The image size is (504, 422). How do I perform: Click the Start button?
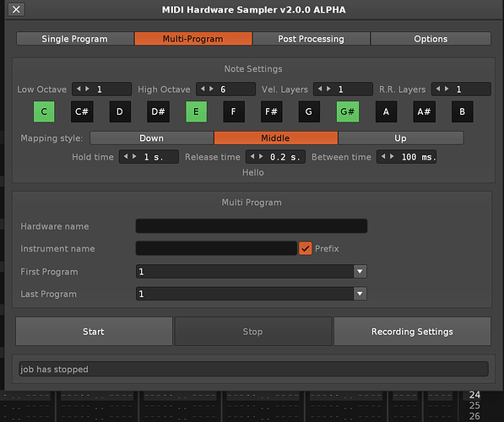pyautogui.click(x=94, y=332)
